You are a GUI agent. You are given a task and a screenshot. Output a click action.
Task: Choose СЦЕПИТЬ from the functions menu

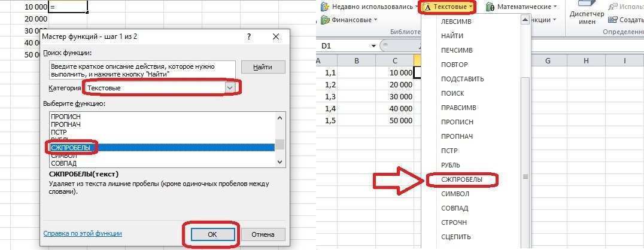[455, 237]
